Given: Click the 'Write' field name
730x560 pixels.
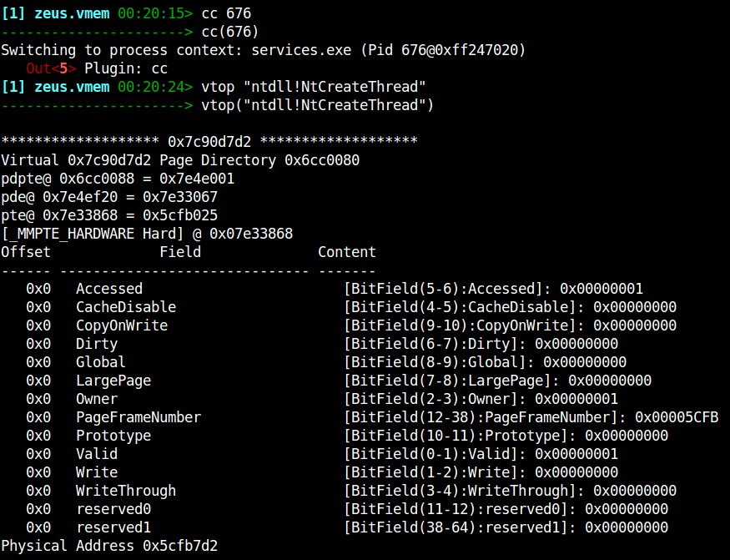Looking at the screenshot, I should (97, 472).
